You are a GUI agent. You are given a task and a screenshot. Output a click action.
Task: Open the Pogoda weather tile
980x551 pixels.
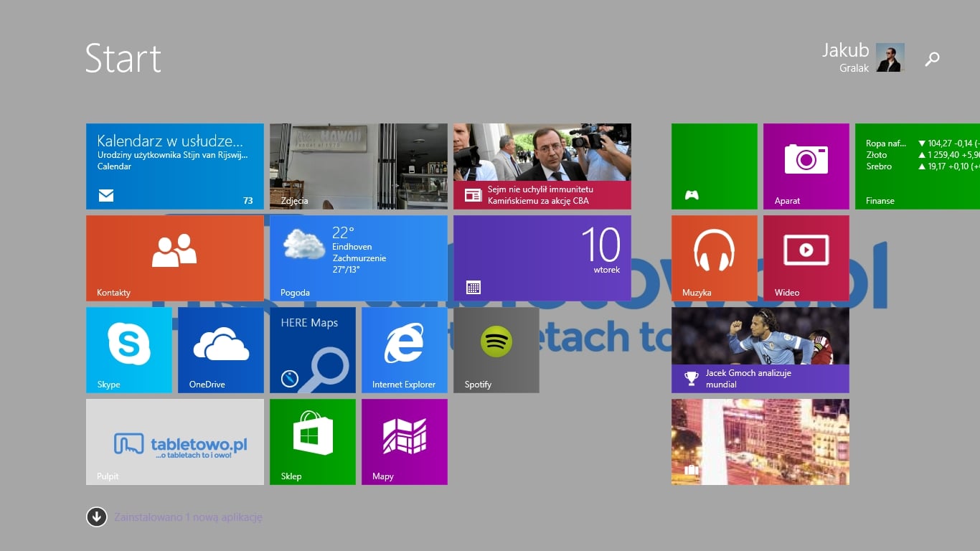pyautogui.click(x=359, y=258)
